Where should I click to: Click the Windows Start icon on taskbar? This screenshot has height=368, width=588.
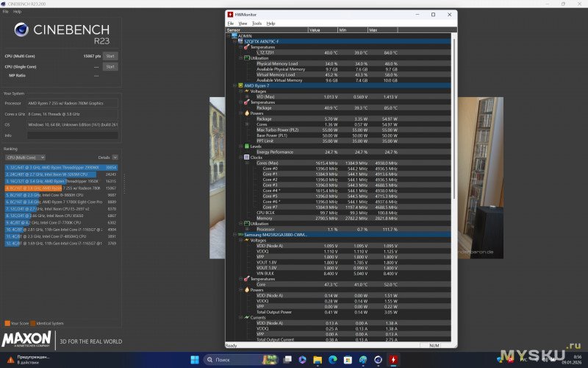point(196,359)
